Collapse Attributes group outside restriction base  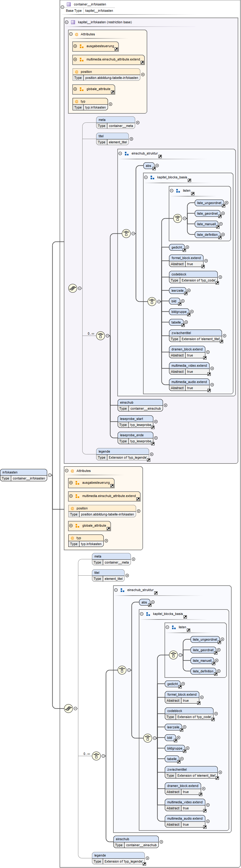(x=67, y=471)
